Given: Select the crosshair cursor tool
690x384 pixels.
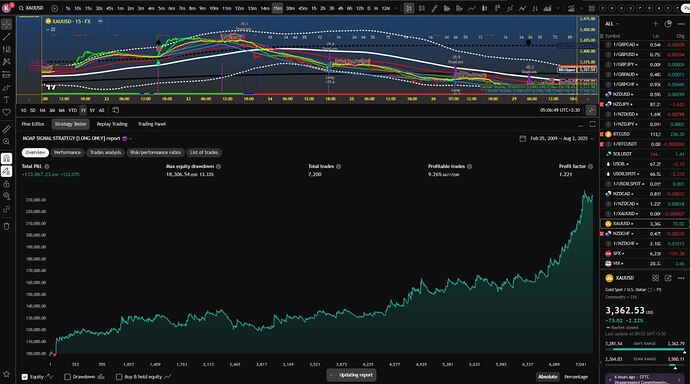Looking at the screenshot, I should [7, 24].
